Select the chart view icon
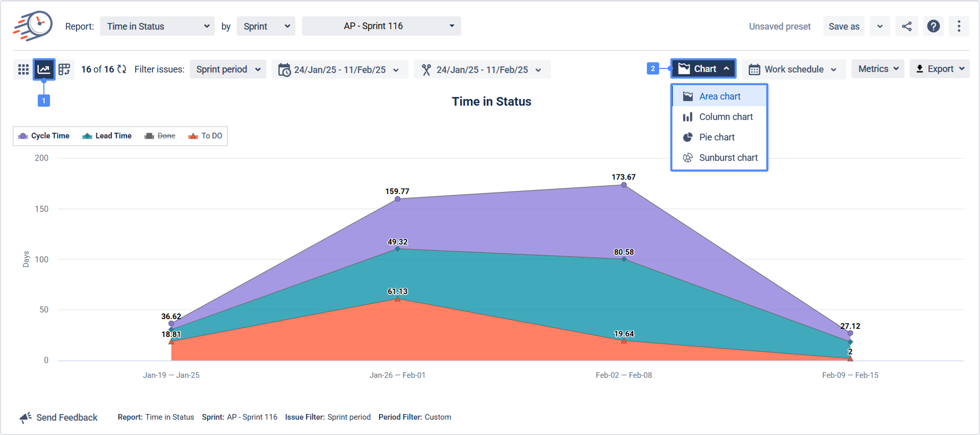This screenshot has height=435, width=980. [44, 69]
